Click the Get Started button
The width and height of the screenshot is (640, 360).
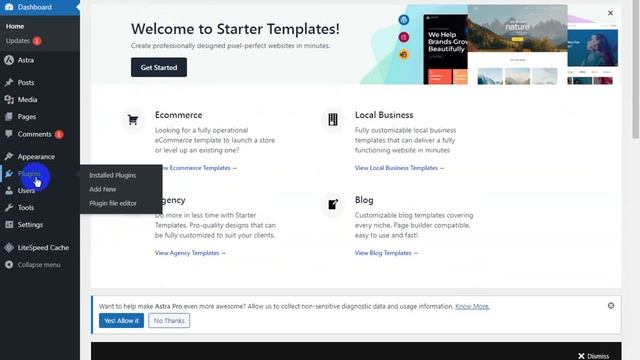point(159,67)
